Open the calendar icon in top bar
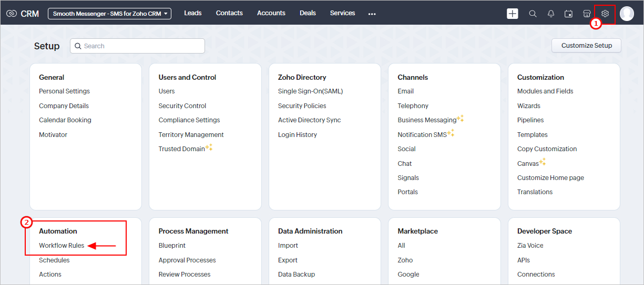Screen dimensions: 644x285 point(568,14)
